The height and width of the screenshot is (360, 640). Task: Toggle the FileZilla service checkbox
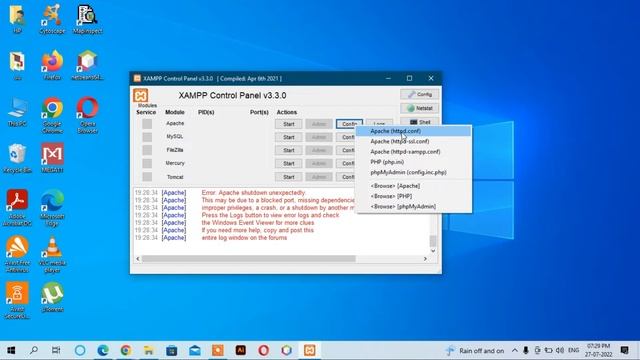pyautogui.click(x=147, y=150)
